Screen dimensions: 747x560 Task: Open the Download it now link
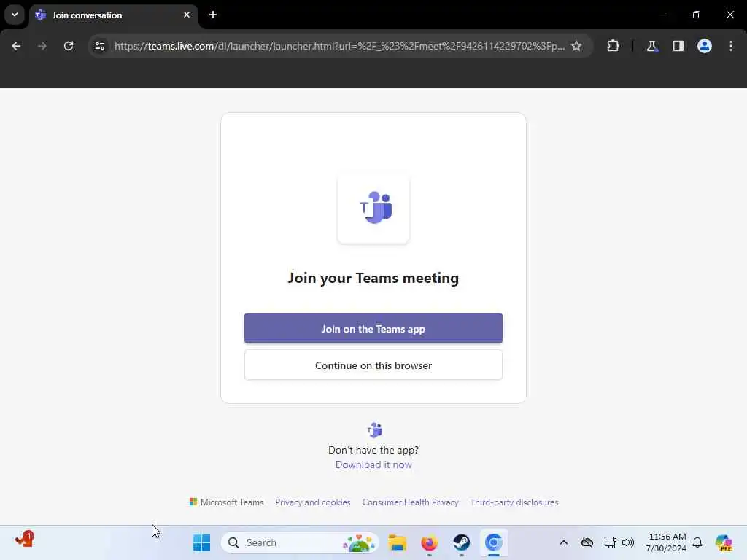[373, 464]
